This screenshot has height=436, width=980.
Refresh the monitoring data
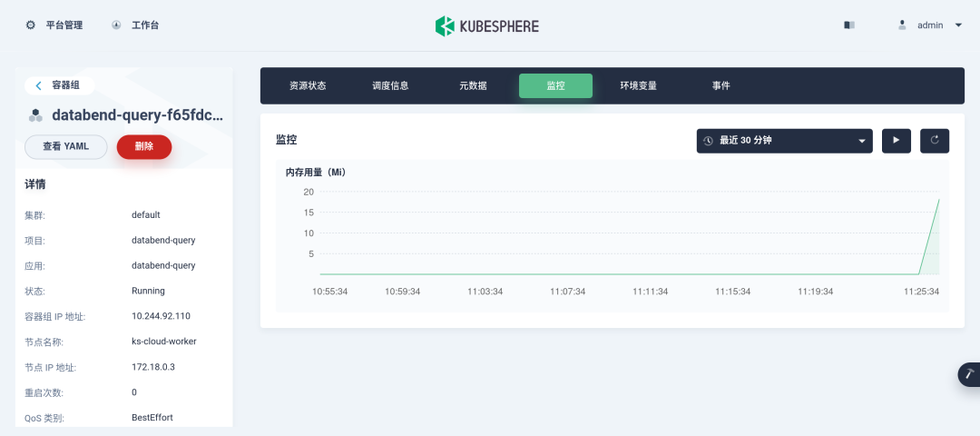tap(935, 141)
